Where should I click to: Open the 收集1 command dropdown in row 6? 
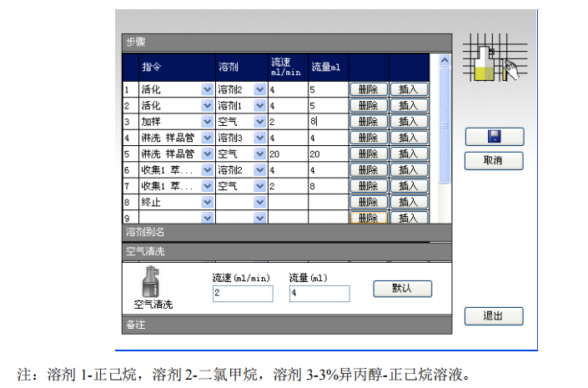click(208, 170)
